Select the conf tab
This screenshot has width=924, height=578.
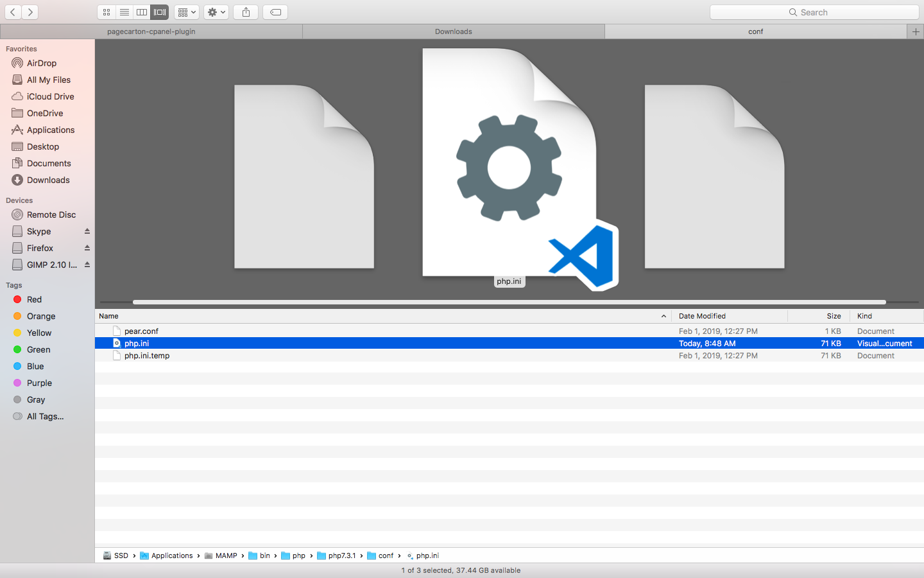756,31
